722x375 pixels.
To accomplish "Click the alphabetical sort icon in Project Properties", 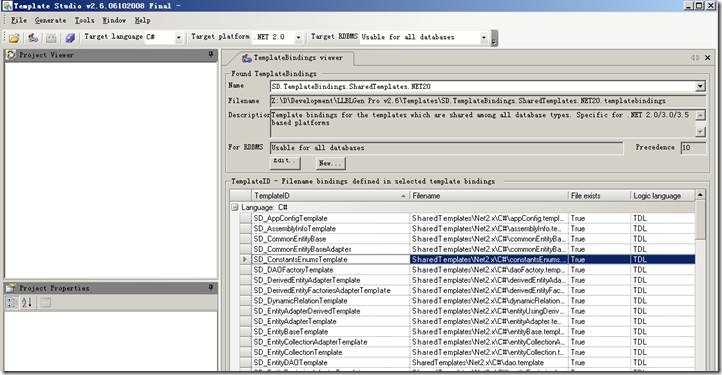I will [x=27, y=303].
